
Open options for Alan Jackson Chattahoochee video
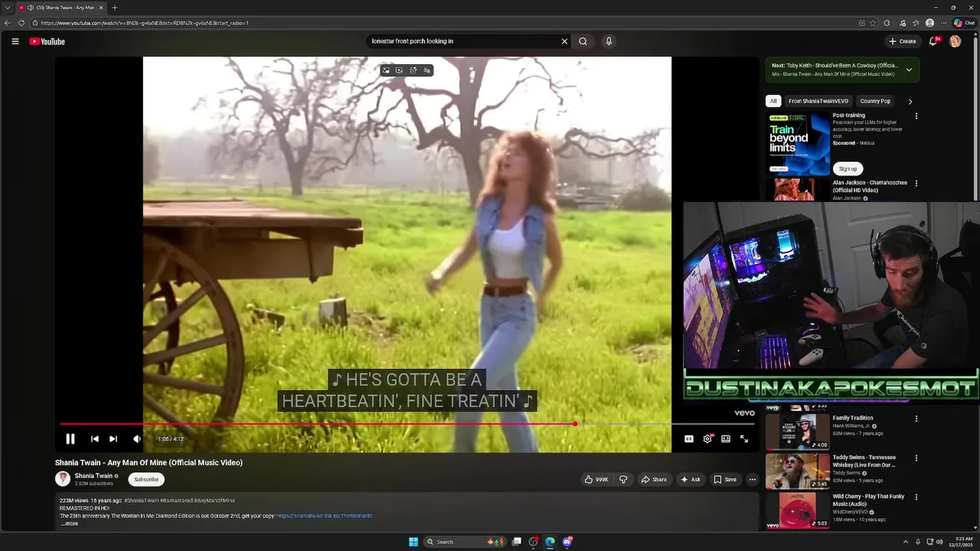pyautogui.click(x=916, y=184)
